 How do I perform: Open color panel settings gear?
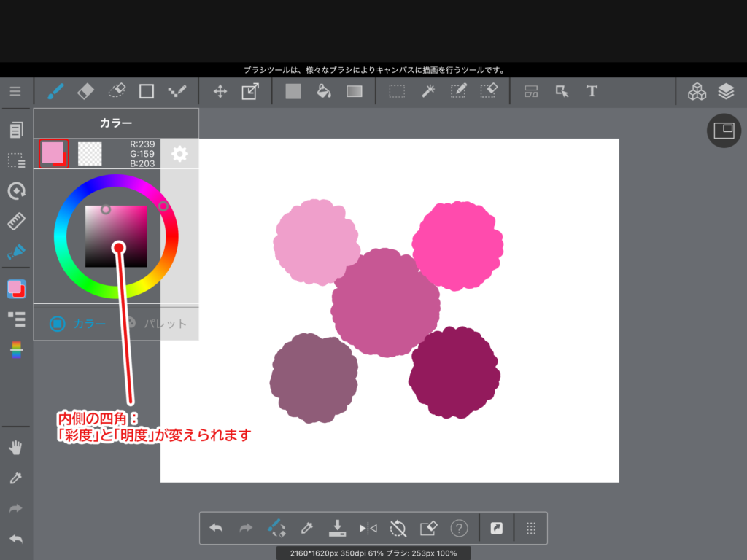coord(179,154)
